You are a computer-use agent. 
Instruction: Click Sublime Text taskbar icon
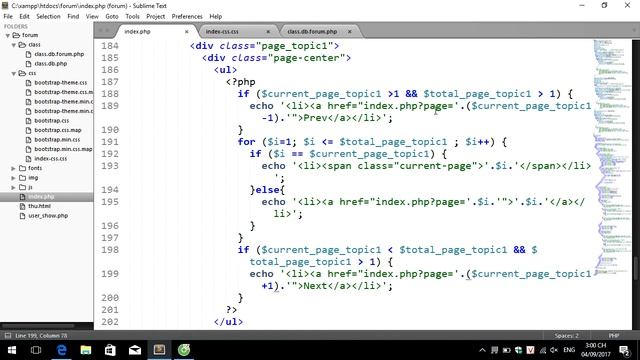(x=159, y=350)
